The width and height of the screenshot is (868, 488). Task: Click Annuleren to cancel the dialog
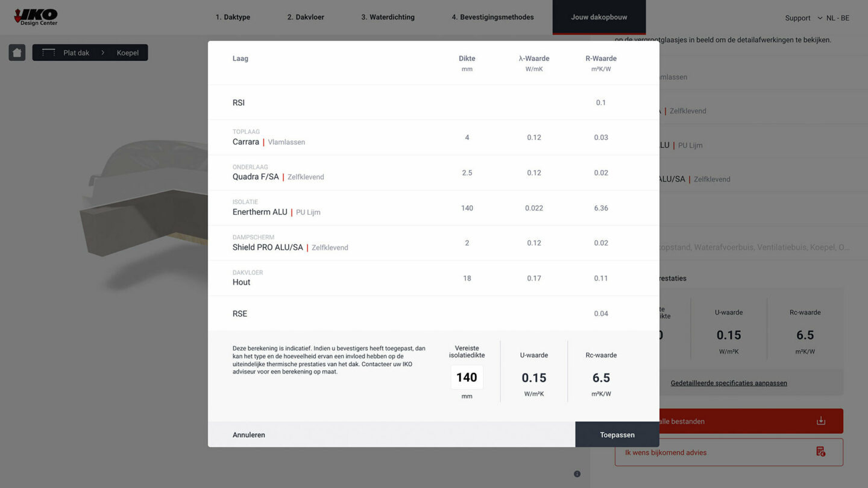click(x=249, y=435)
